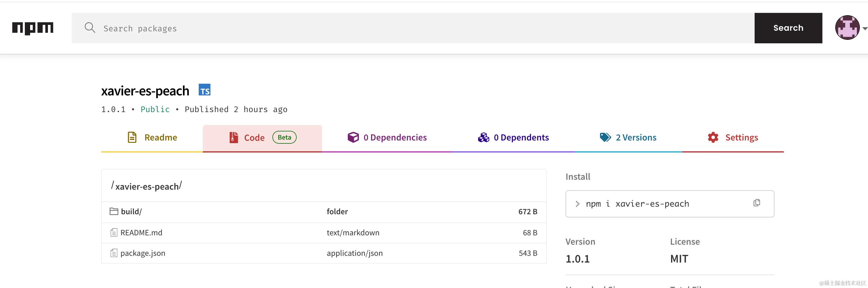
Task: Copy the npm install command
Action: [757, 203]
